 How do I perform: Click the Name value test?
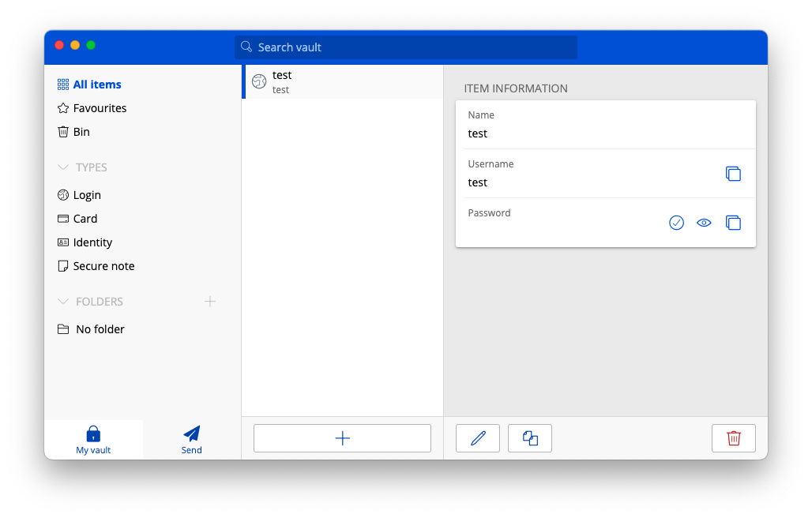[x=477, y=133]
